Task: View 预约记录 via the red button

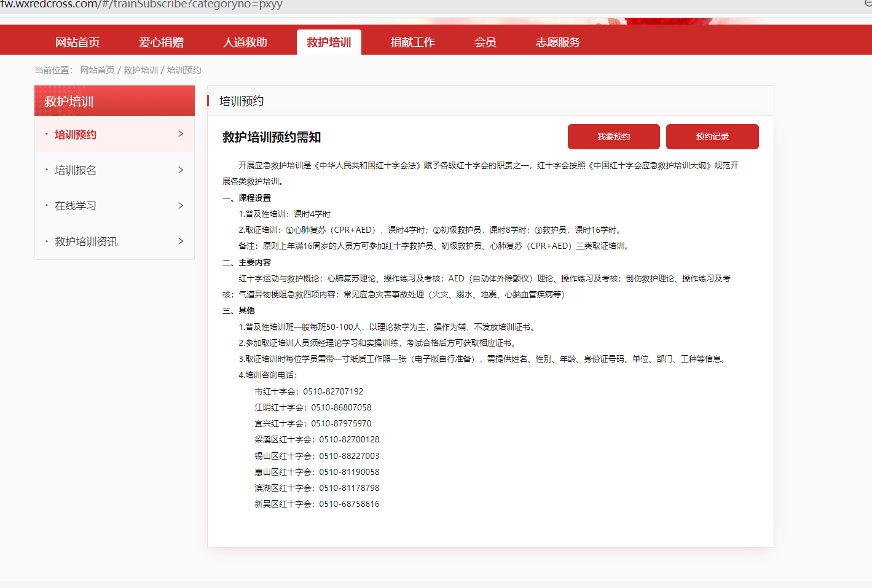Action: [712, 136]
